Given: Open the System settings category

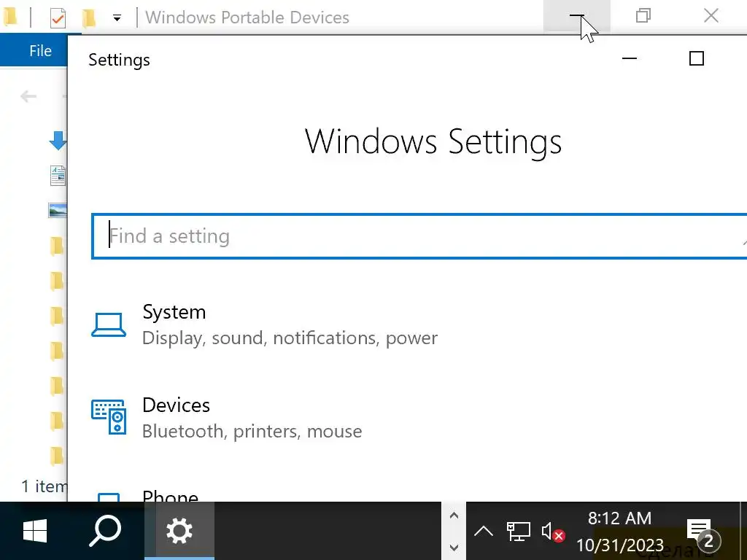Looking at the screenshot, I should coord(174,324).
